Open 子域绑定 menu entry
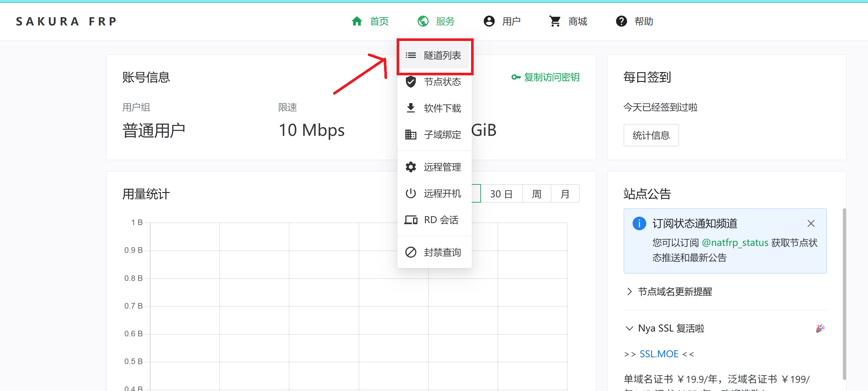This screenshot has height=391, width=868. coord(442,135)
